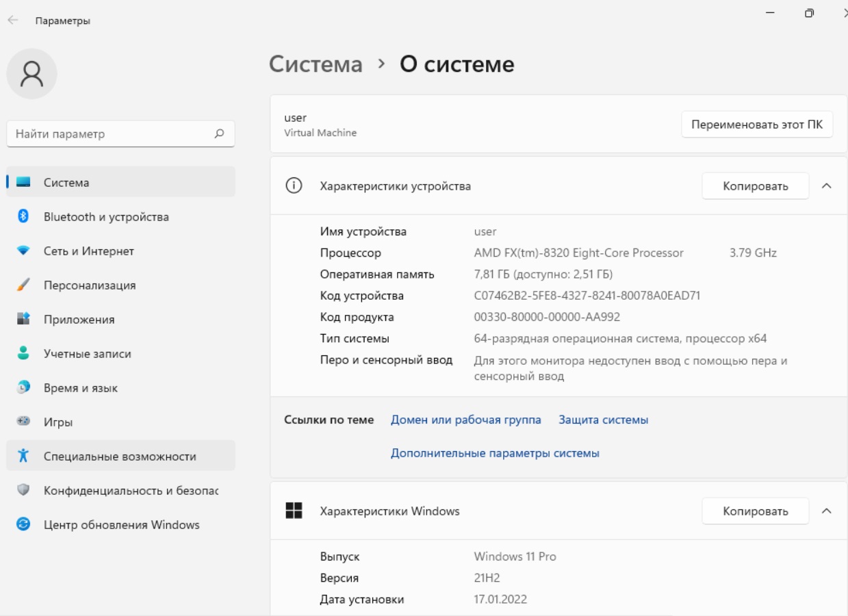Open the Домен или рабочая группа link
This screenshot has height=616, width=848.
466,420
